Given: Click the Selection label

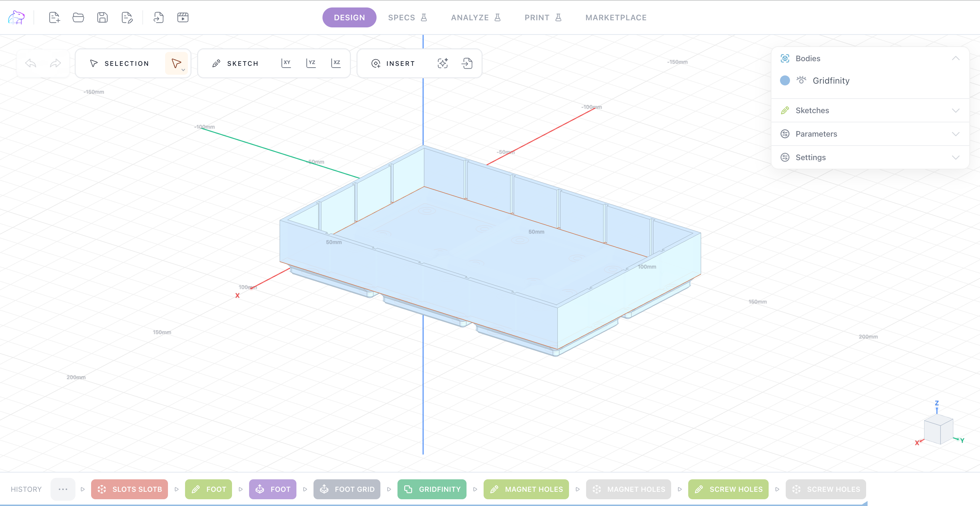Looking at the screenshot, I should [127, 64].
